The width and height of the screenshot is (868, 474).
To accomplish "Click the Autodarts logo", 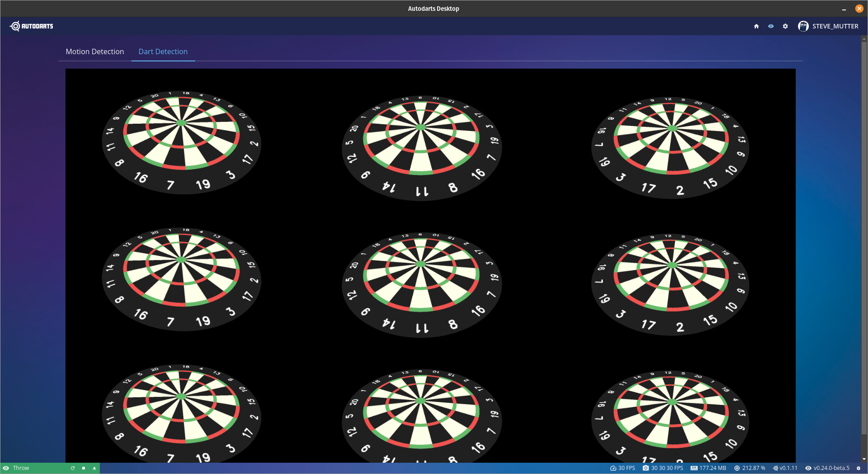I will (x=31, y=26).
